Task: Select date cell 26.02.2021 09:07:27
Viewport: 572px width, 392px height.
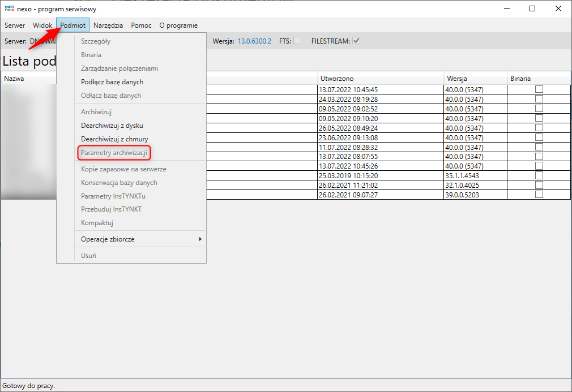Action: [x=381, y=195]
